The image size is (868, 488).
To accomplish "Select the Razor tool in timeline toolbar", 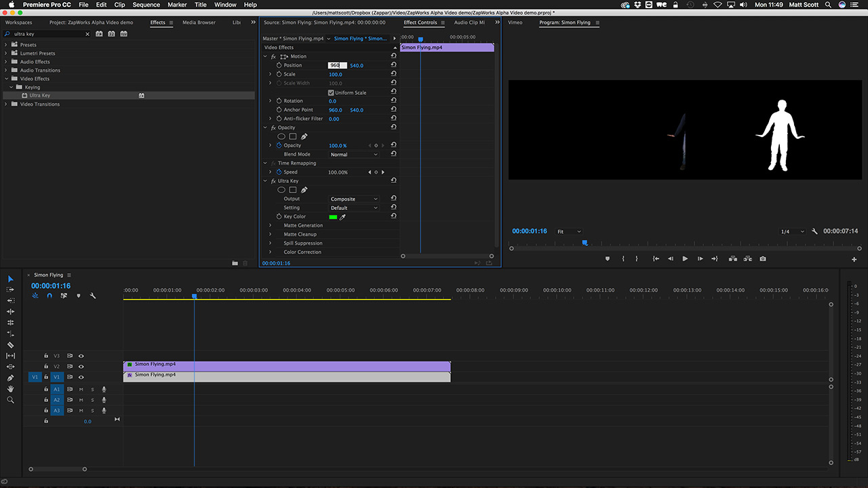I will coord(10,344).
